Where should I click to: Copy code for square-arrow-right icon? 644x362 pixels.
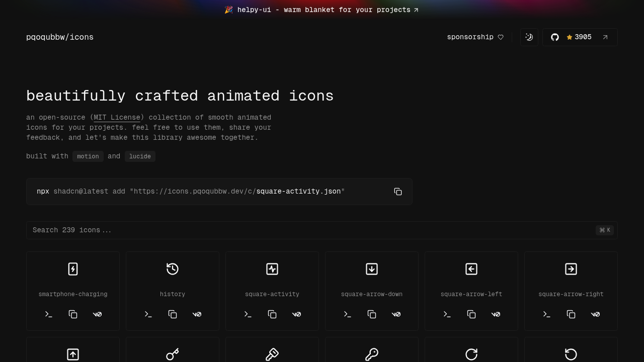click(571, 314)
